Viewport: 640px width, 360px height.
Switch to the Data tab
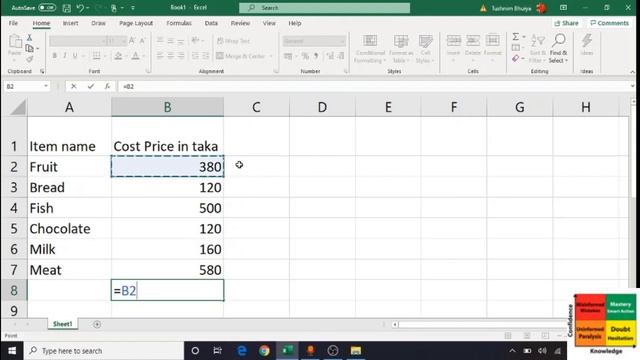(211, 23)
